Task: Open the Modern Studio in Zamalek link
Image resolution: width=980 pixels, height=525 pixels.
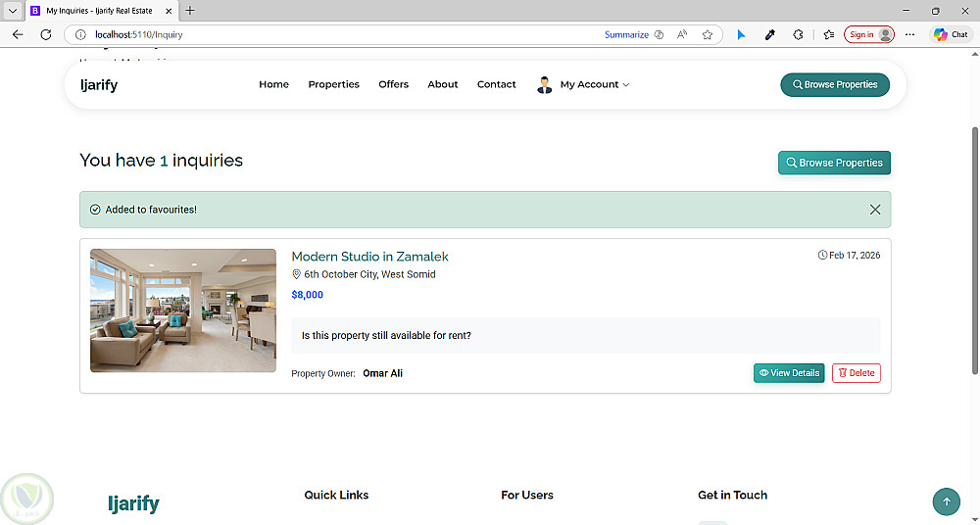Action: (x=369, y=257)
